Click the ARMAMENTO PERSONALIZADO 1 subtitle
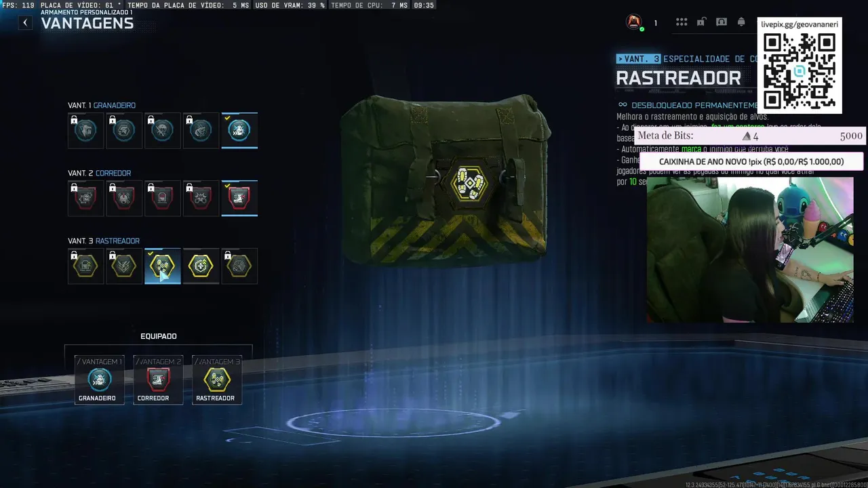Screen dimensions: 868x488 tap(87, 12)
